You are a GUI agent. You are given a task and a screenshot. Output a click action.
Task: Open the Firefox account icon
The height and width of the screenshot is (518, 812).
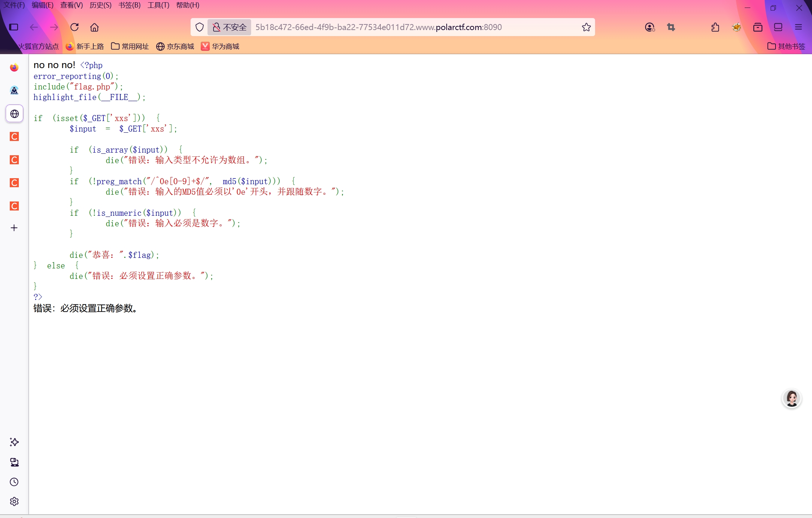tap(650, 27)
